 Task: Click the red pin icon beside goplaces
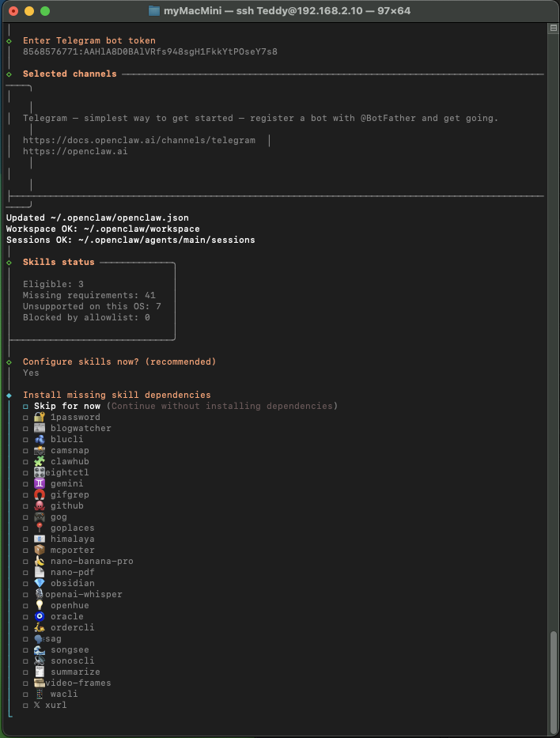coord(39,528)
